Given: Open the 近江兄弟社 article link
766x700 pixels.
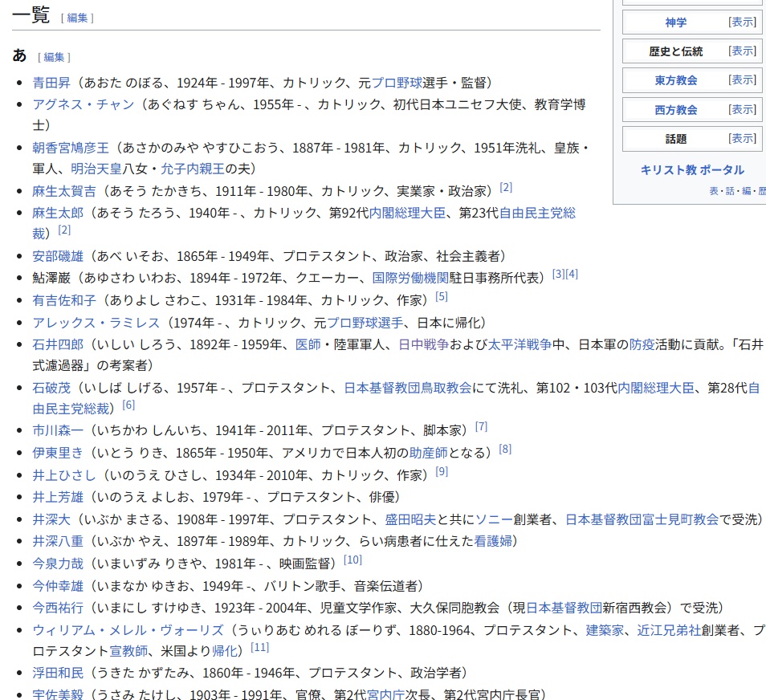Looking at the screenshot, I should pyautogui.click(x=668, y=631).
